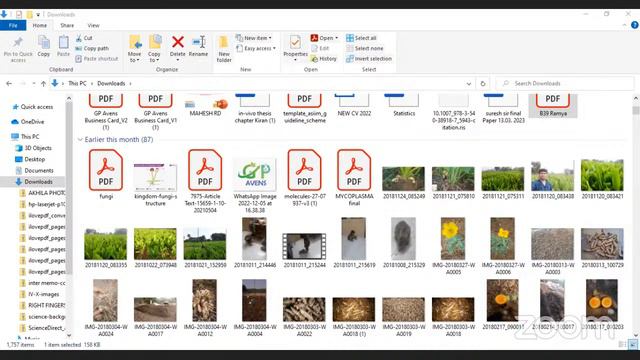640x360 pixels.
Task: Click the Refresh button beside address bar
Action: 483,84
